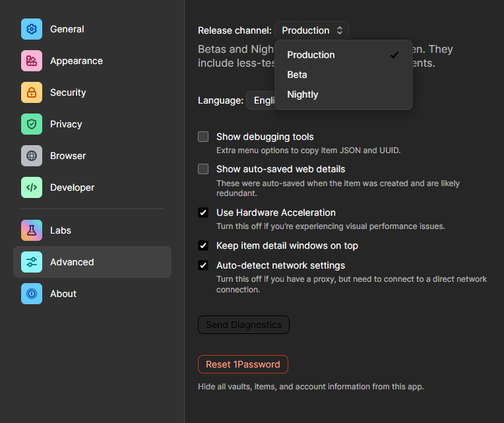Screen dimensions: 504x423
Task: Click the Reset 1Password button
Action: tap(243, 364)
